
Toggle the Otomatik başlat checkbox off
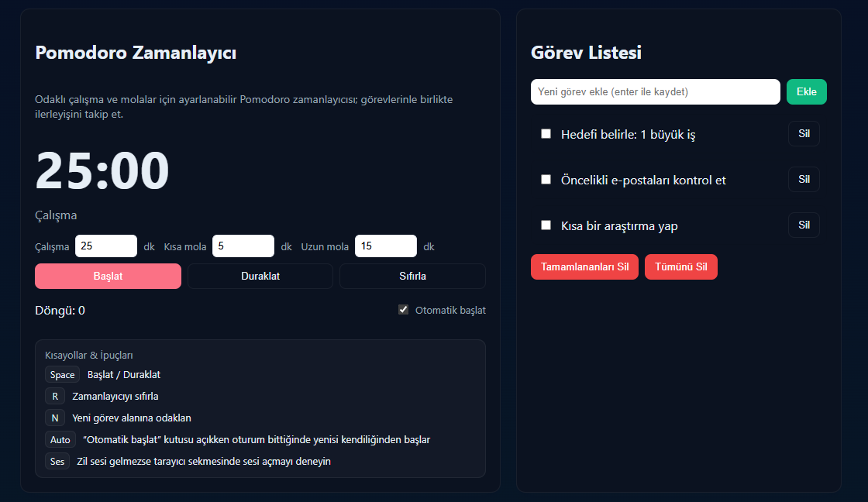[x=403, y=309]
